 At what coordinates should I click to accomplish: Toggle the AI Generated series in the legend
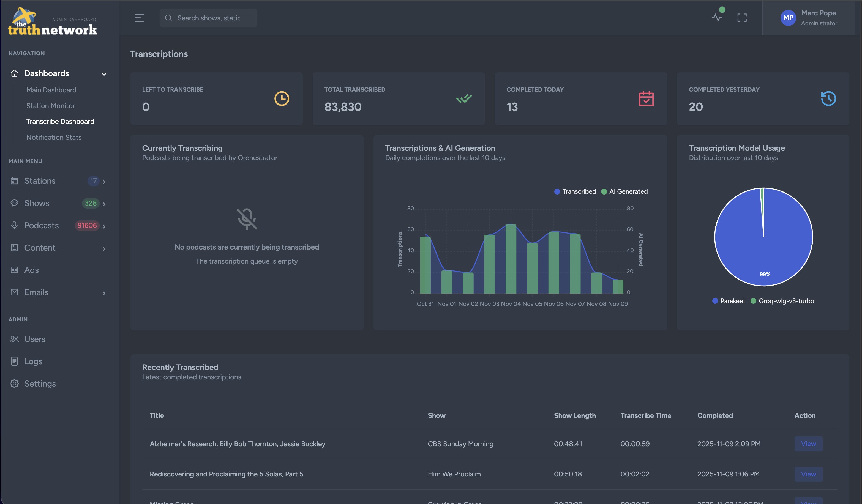point(624,191)
